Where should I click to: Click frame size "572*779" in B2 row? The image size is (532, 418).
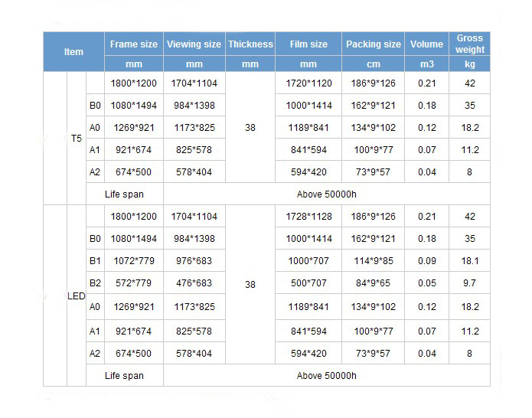click(x=133, y=283)
